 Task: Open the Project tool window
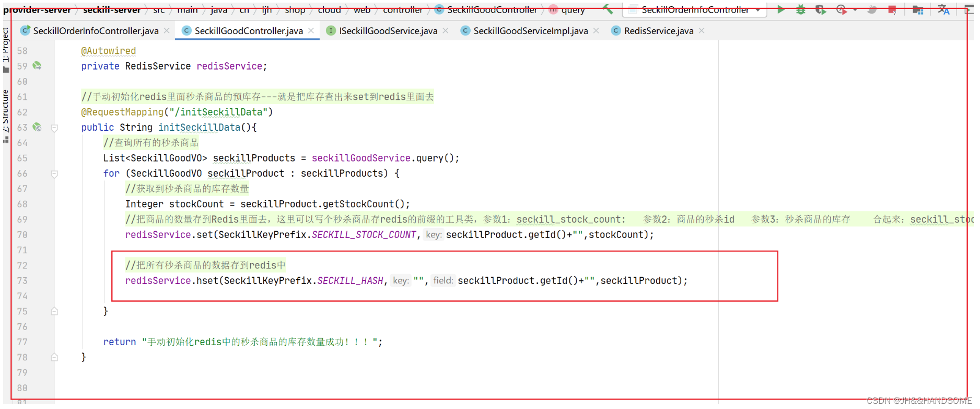(x=6, y=49)
